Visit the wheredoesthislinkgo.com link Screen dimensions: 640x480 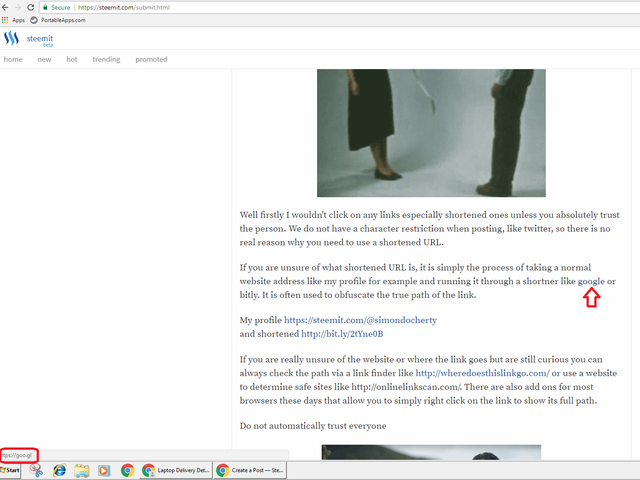point(482,373)
